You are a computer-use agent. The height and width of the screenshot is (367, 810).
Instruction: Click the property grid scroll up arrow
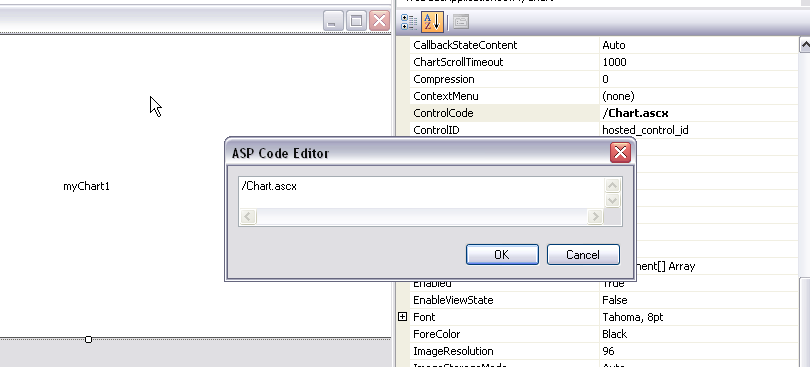point(805,45)
